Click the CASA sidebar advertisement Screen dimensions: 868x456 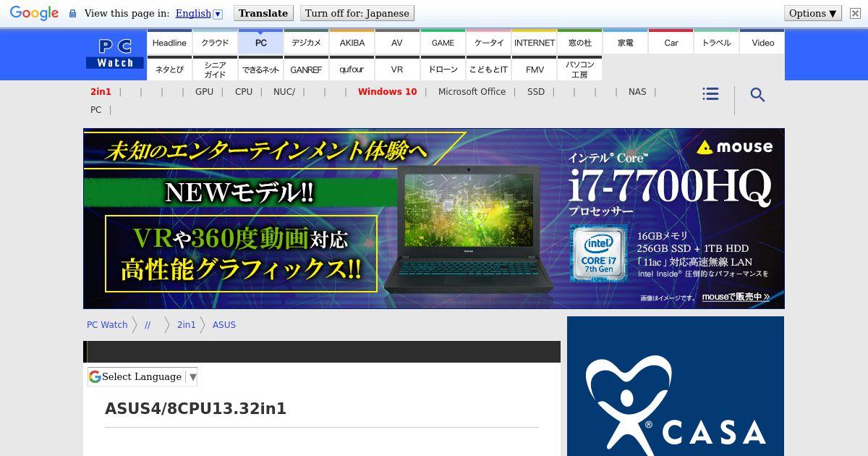[676, 387]
